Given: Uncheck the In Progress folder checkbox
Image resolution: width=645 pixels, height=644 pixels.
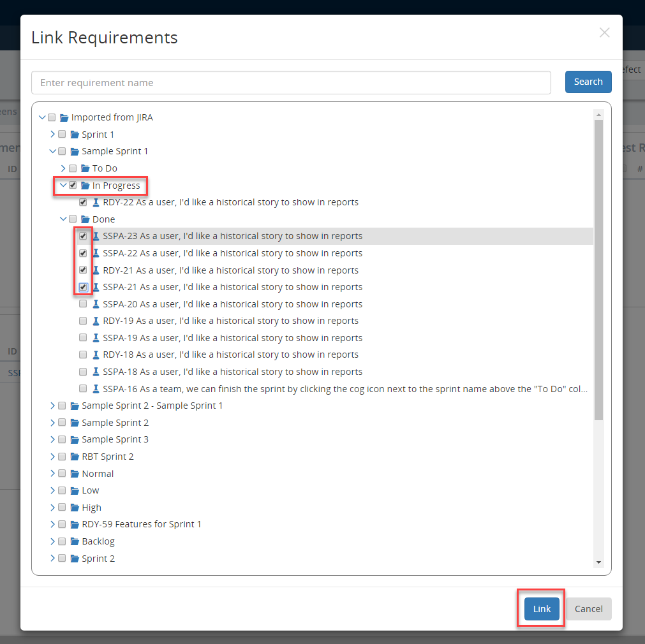Looking at the screenshot, I should click(73, 186).
